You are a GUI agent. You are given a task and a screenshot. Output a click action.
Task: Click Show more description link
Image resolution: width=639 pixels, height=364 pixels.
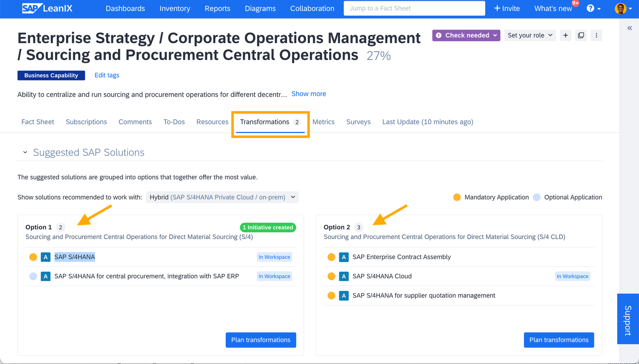click(x=309, y=94)
